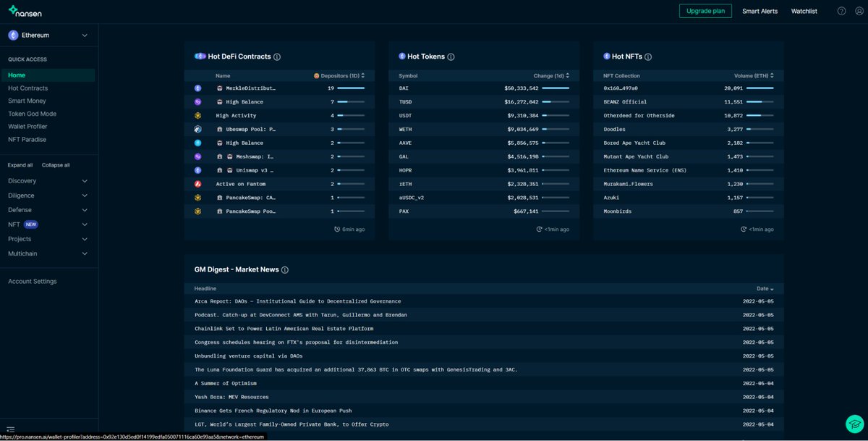The image size is (868, 441).
Task: Click info icon beside Hot NFTs
Action: [648, 56]
